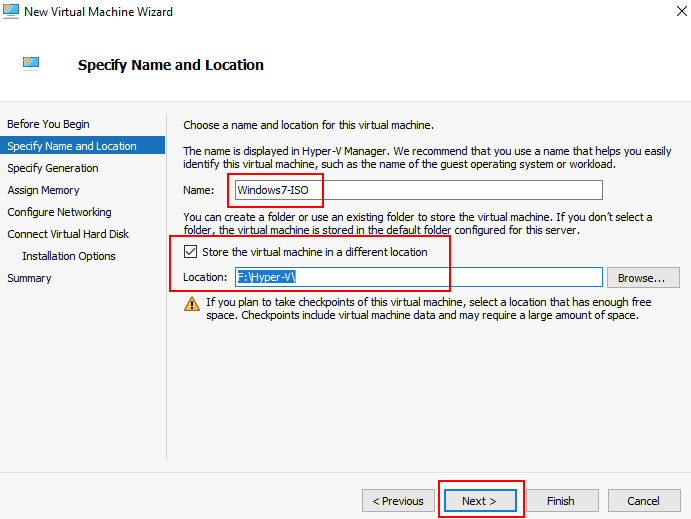The image size is (691, 519).
Task: Click the Location field showing F:\Hyper-V\
Action: click(x=418, y=277)
